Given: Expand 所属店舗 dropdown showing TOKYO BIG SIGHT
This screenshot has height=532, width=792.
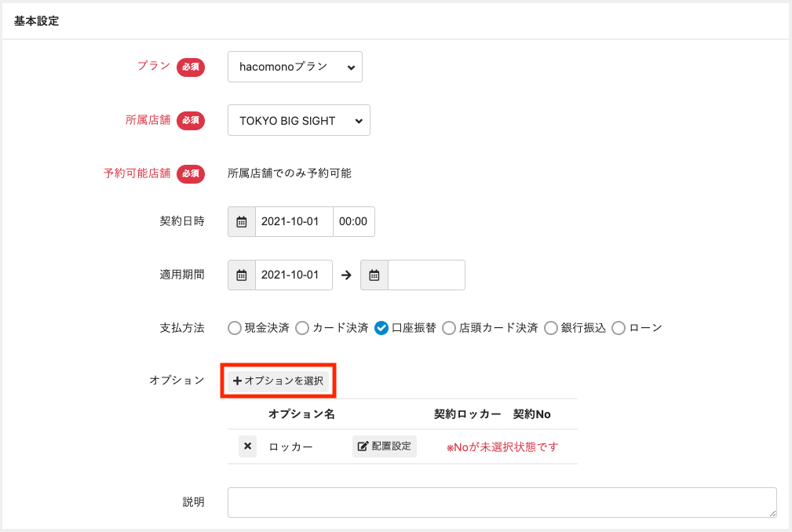Looking at the screenshot, I should tap(298, 121).
